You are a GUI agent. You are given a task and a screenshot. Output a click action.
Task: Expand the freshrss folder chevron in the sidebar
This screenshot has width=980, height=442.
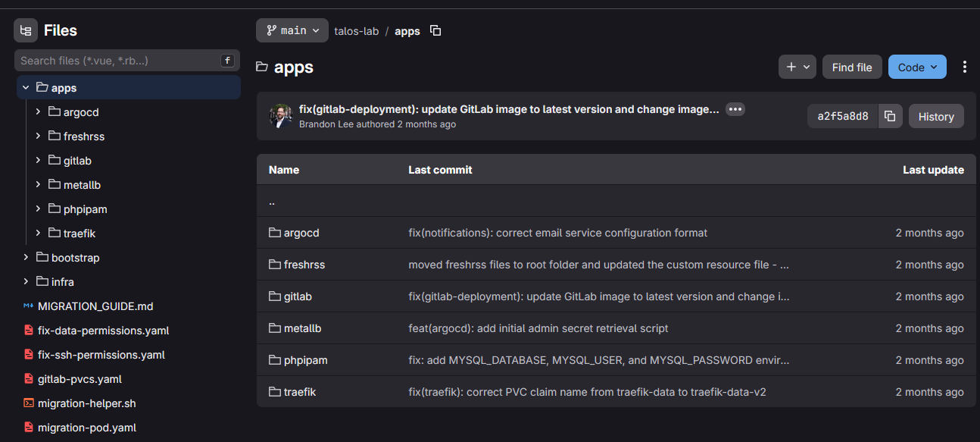tap(38, 136)
